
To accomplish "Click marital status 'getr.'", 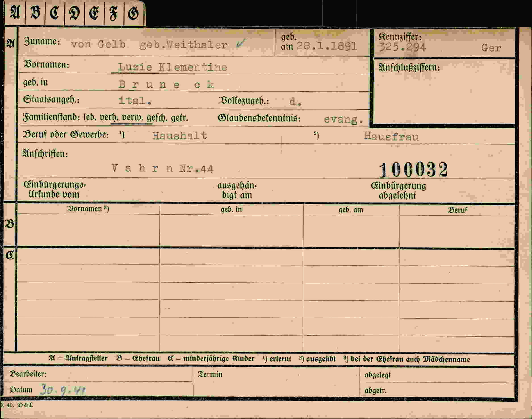I will coord(179,118).
